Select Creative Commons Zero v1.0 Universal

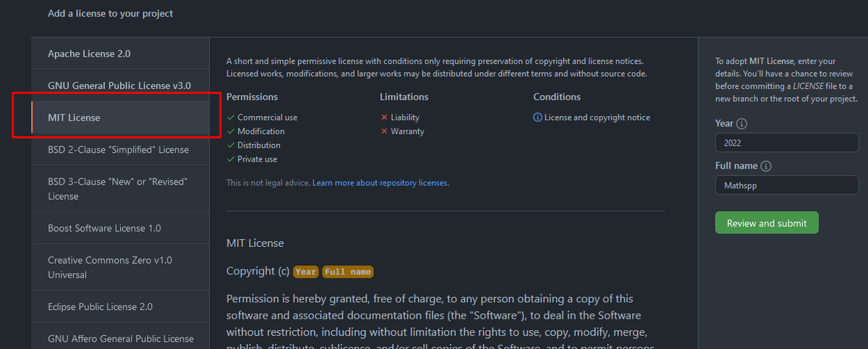pos(120,267)
